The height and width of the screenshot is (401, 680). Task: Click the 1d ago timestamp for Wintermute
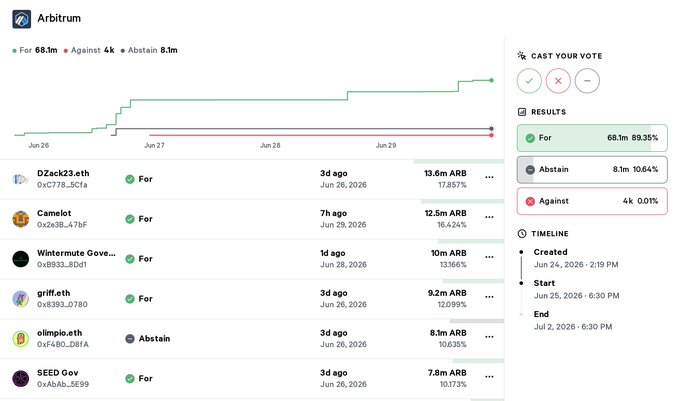point(333,253)
